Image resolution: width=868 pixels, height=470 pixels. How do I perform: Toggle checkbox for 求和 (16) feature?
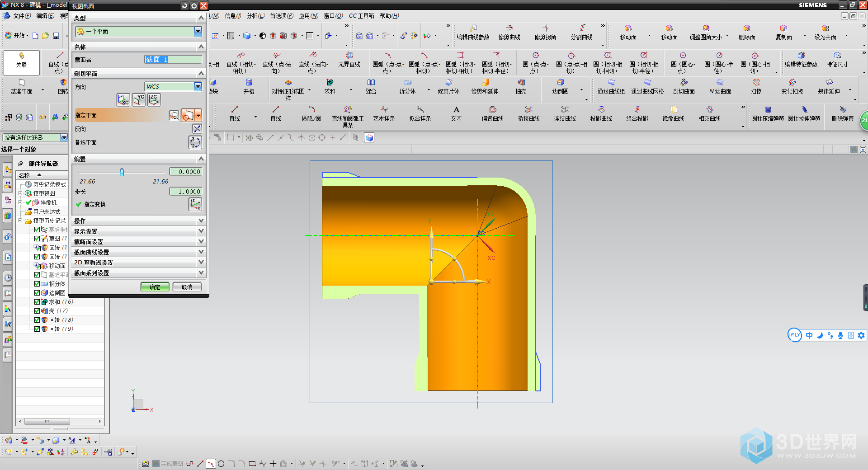point(37,302)
